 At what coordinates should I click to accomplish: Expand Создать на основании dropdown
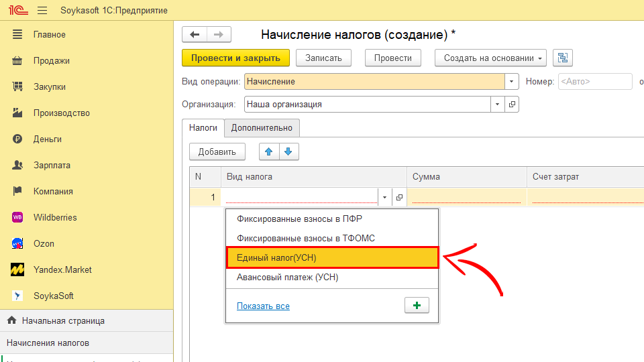point(491,58)
